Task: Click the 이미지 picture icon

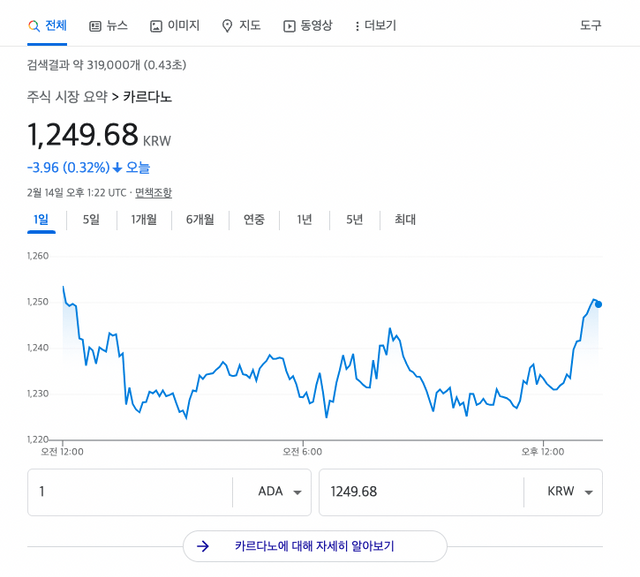Action: [156, 26]
